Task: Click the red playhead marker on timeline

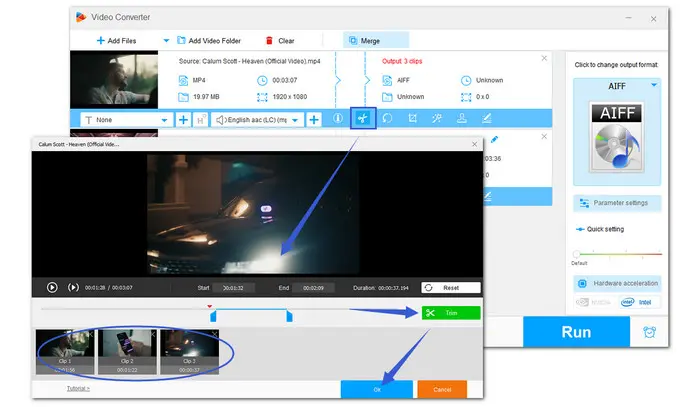Action: click(x=209, y=306)
